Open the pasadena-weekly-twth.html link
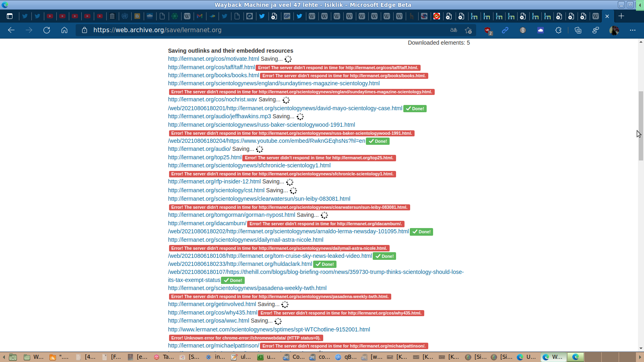The width and height of the screenshot is (644, 362). pos(248,288)
